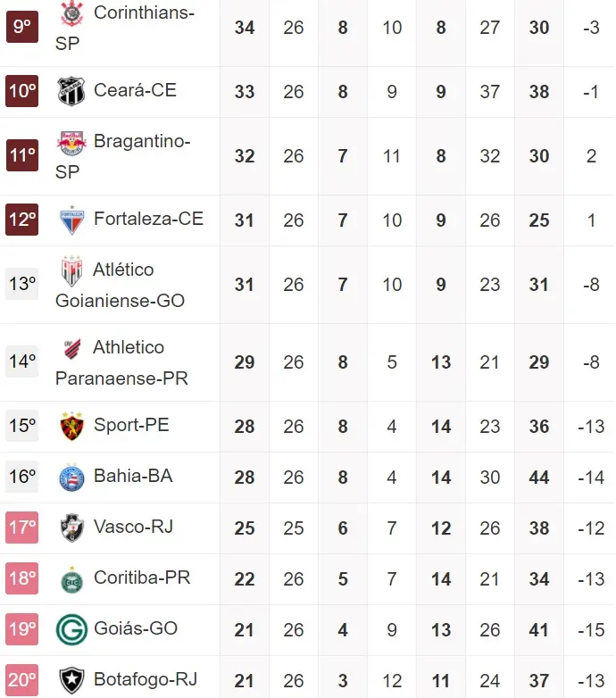Click the Coritiba-PR team crest

(71, 578)
